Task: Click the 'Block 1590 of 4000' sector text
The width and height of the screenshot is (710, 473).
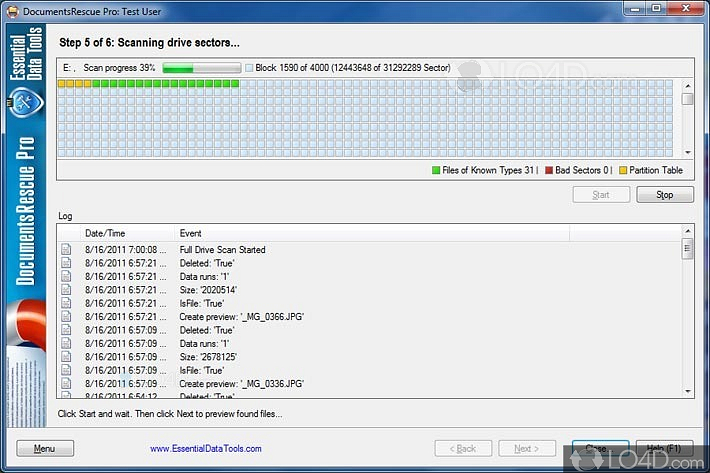Action: 353,68
